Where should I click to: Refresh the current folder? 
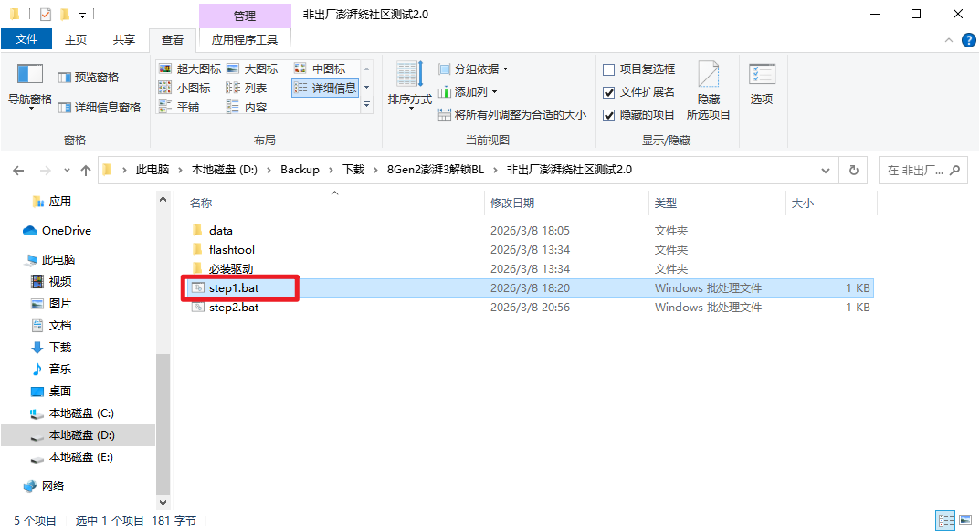coord(854,171)
